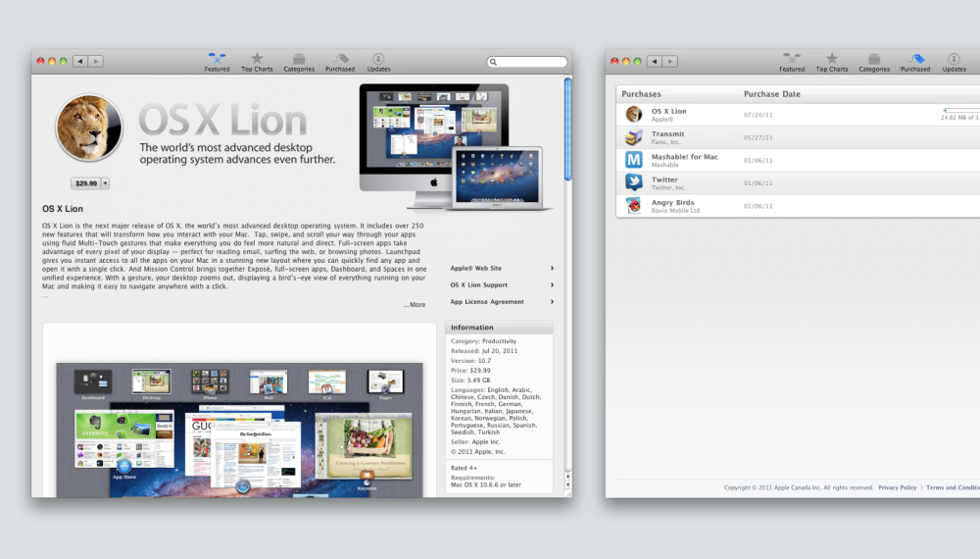Click the Mission Control screenshot preview

point(239,430)
